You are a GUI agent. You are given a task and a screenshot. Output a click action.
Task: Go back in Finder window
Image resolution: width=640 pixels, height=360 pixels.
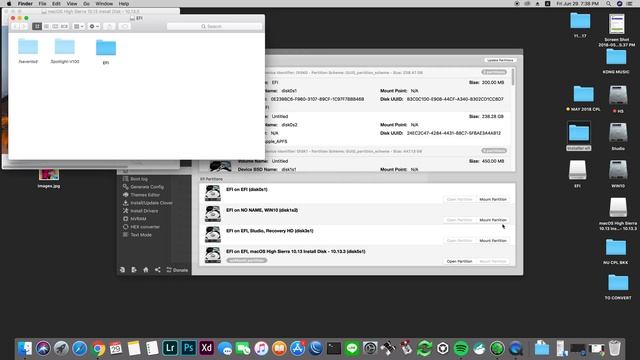[x=16, y=26]
